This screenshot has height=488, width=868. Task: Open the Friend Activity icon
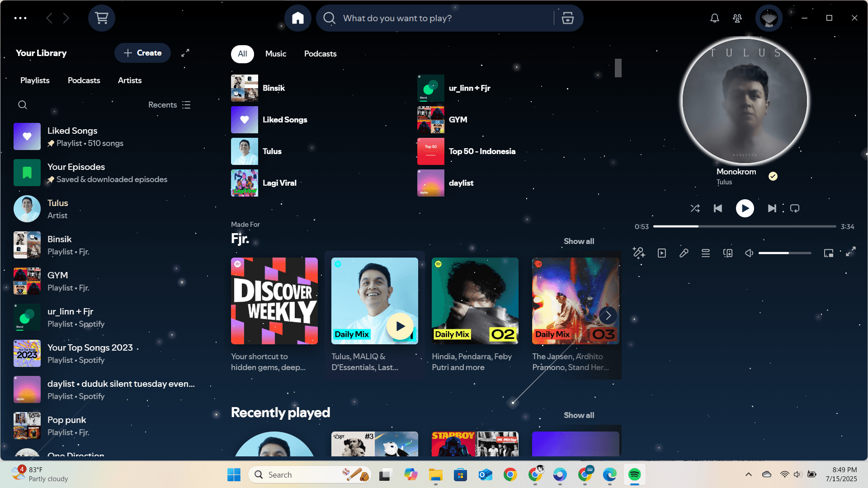[737, 18]
